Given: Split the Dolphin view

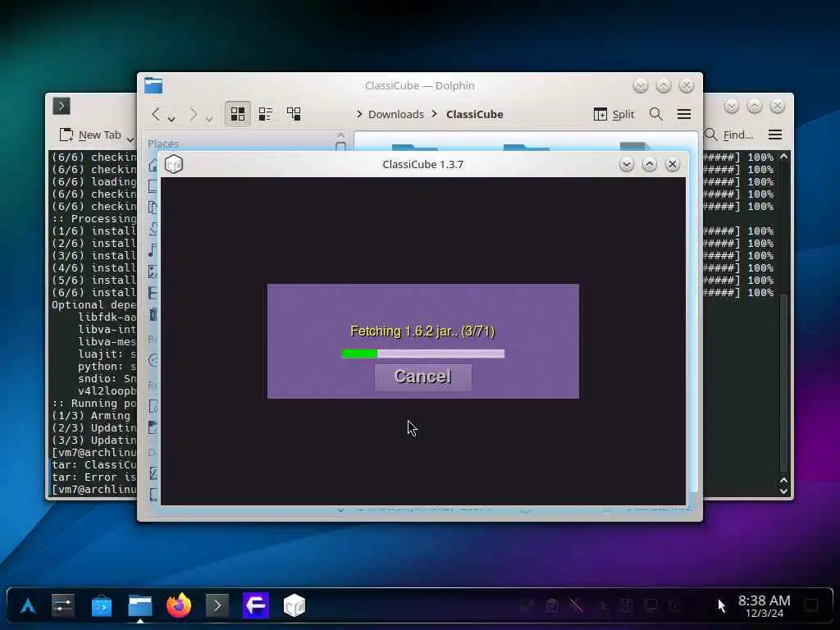Looking at the screenshot, I should (x=614, y=114).
